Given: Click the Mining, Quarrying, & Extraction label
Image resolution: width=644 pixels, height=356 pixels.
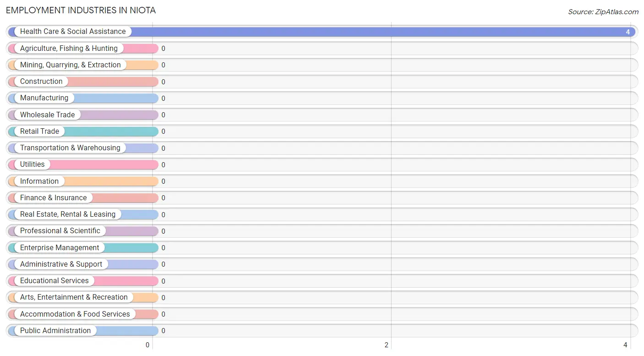Looking at the screenshot, I should [71, 65].
